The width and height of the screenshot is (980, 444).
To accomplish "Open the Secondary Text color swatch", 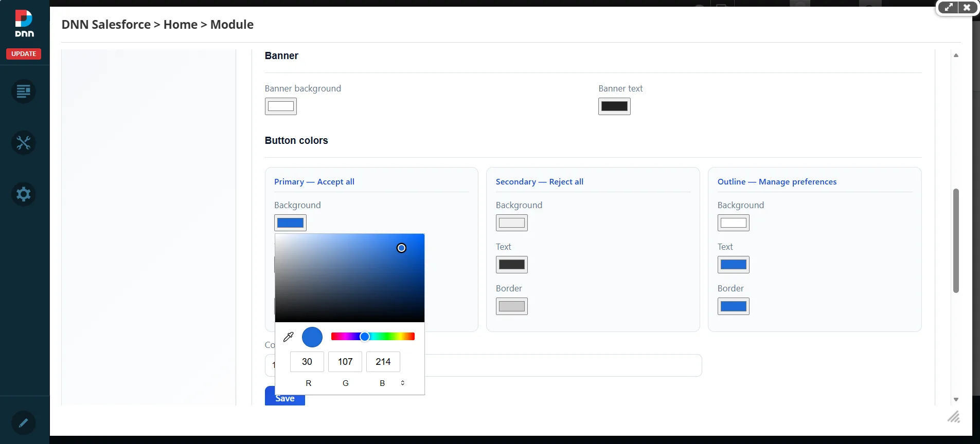I will [512, 265].
